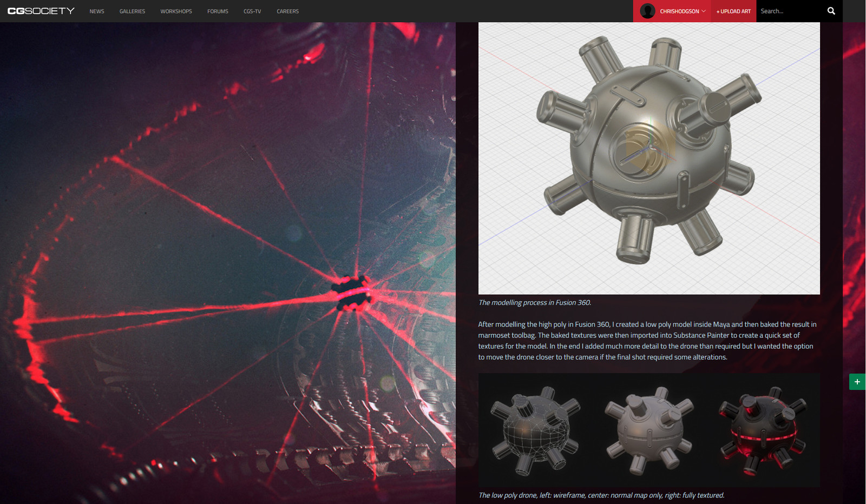Click the caption 'The modelling process in Fusion 360.'
The height and width of the screenshot is (504, 866).
pyautogui.click(x=535, y=303)
